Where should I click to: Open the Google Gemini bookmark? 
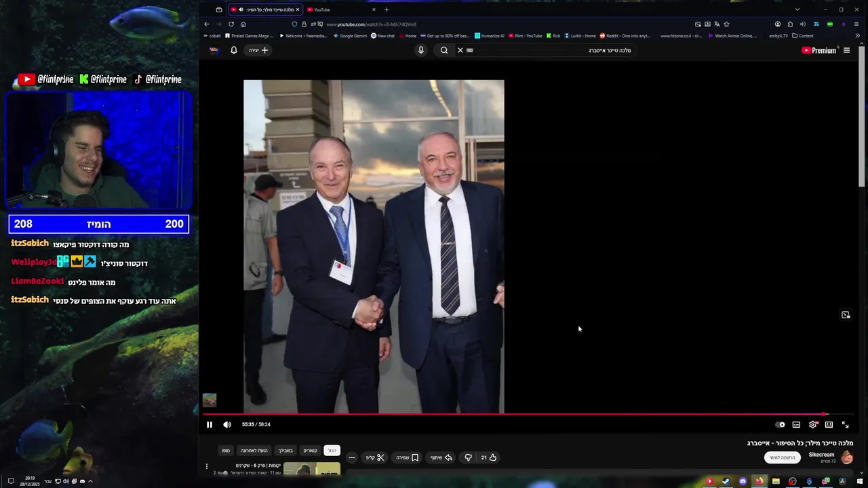pos(350,36)
